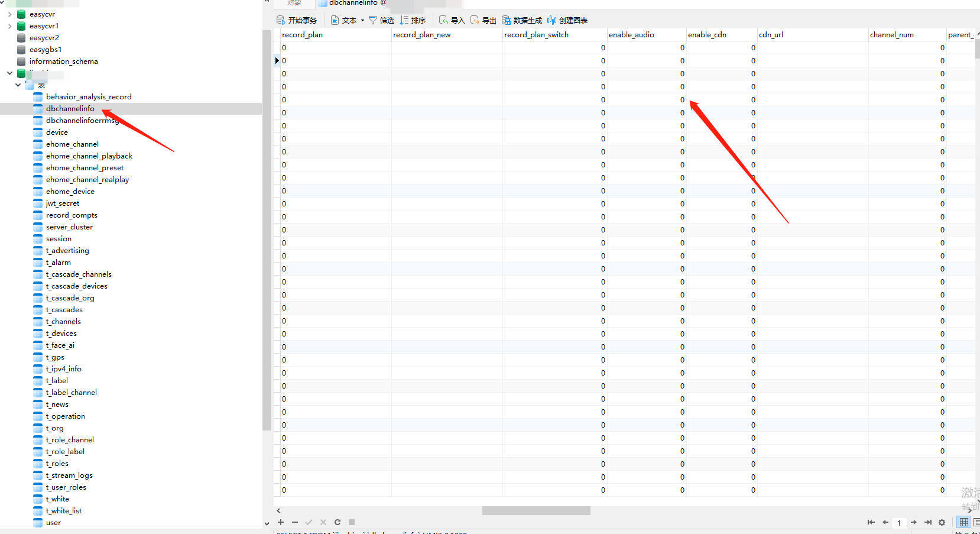
Task: Select the behavior_analysis_record table
Action: point(89,97)
